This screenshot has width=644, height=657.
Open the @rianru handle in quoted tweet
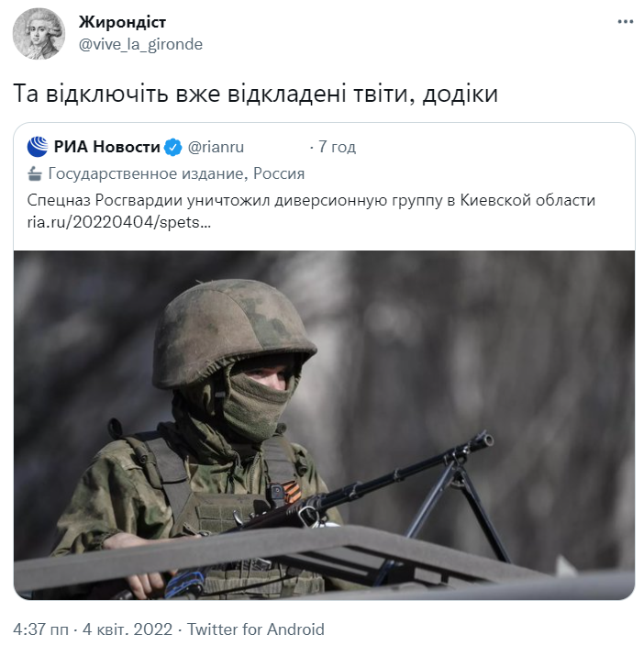(216, 147)
